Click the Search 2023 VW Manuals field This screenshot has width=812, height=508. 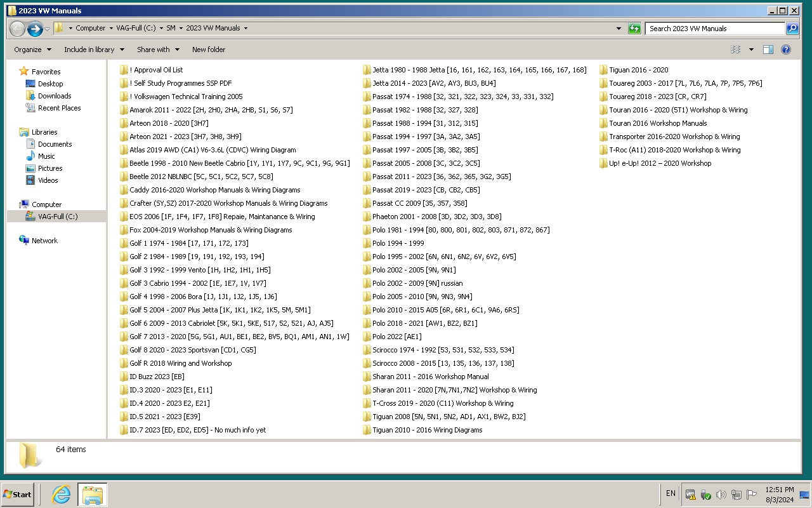pyautogui.click(x=715, y=29)
